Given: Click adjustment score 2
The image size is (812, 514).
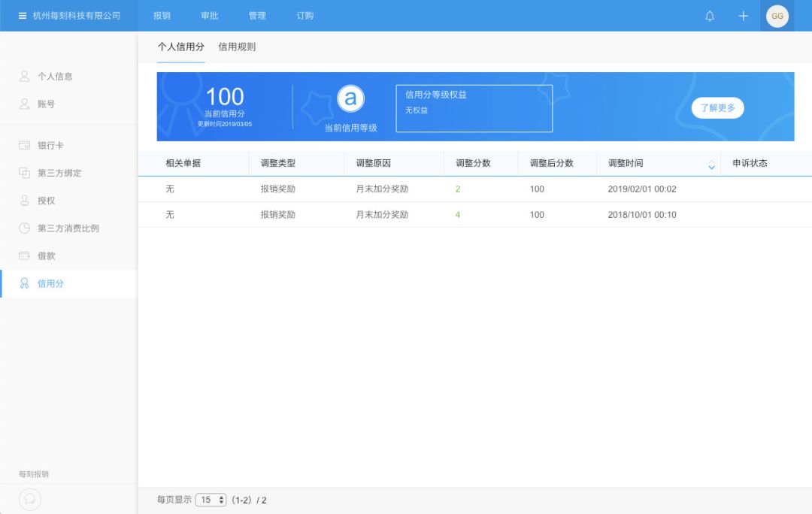Looking at the screenshot, I should (x=458, y=189).
